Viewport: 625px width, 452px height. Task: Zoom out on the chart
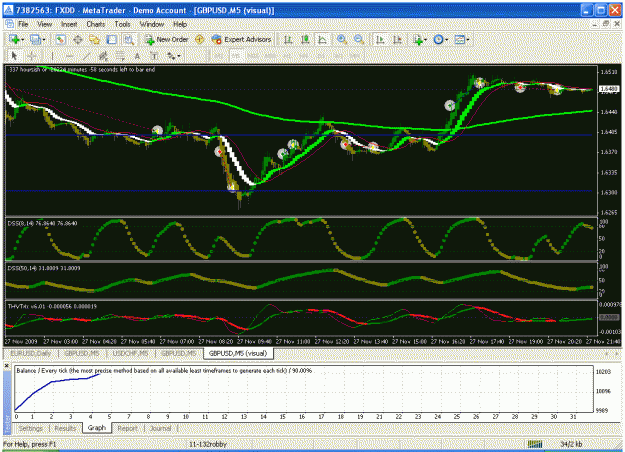click(359, 39)
